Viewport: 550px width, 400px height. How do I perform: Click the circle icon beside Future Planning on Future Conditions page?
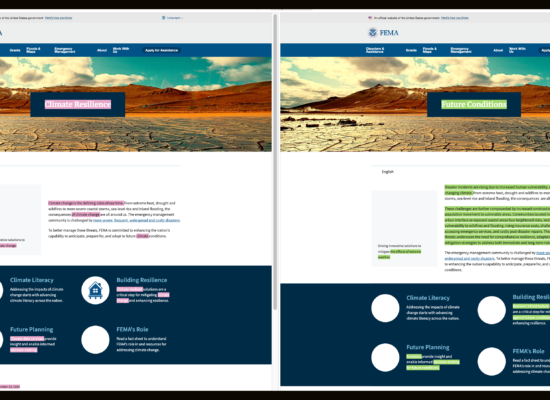click(385, 358)
